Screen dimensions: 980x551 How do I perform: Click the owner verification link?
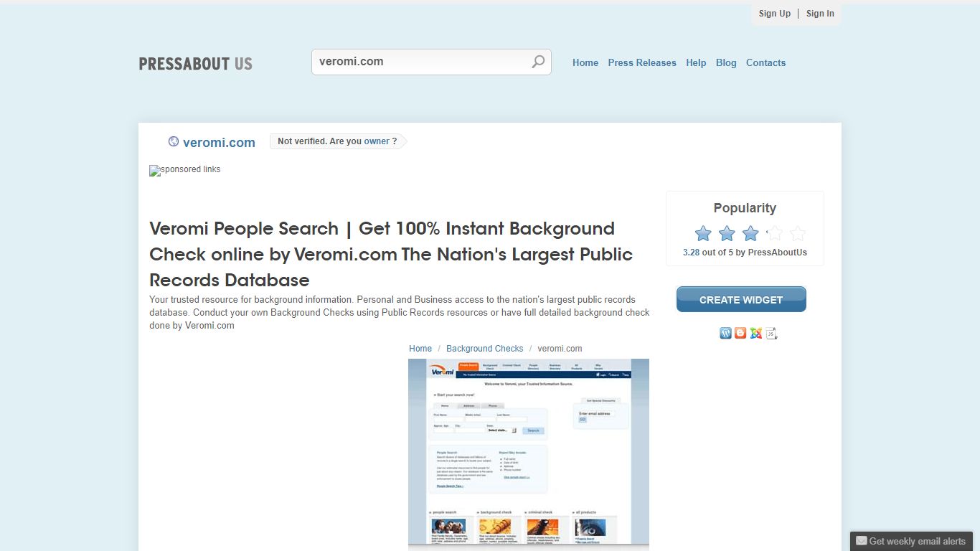coord(377,141)
